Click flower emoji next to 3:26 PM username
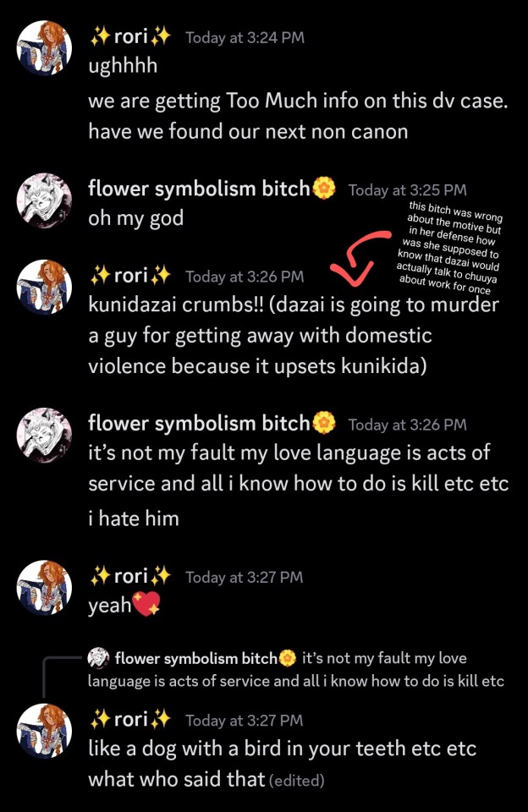The image size is (528, 812). point(324,423)
